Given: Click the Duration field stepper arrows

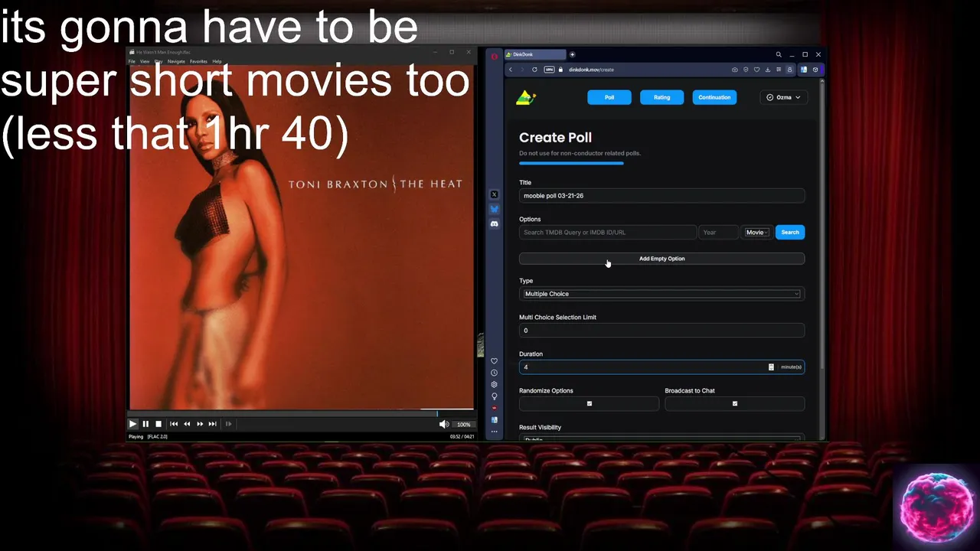Looking at the screenshot, I should (x=771, y=367).
